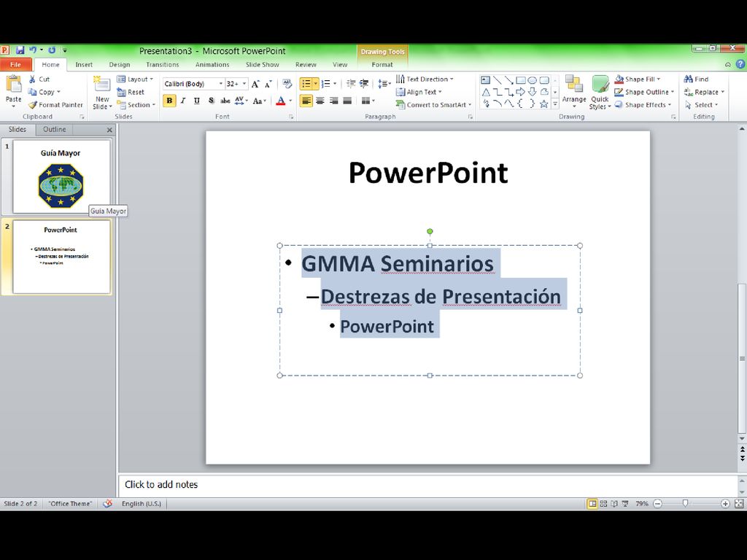Toggle Align Text Right
747x560 pixels.
pyautogui.click(x=334, y=101)
